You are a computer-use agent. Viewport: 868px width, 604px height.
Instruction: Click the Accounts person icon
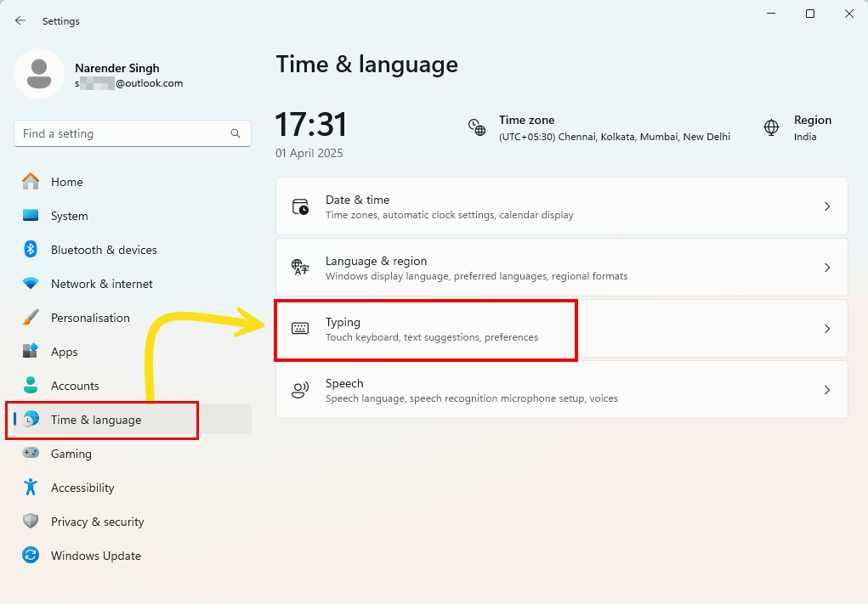pos(31,385)
